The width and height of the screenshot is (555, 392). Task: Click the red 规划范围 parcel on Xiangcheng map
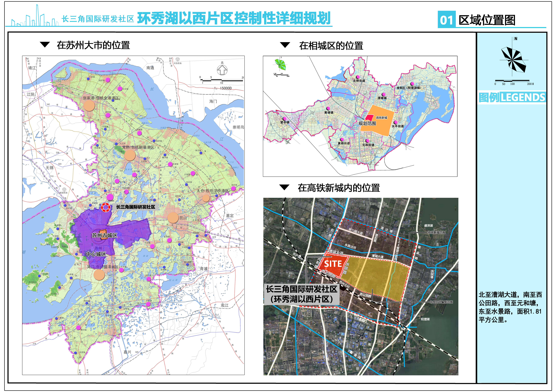369,118
